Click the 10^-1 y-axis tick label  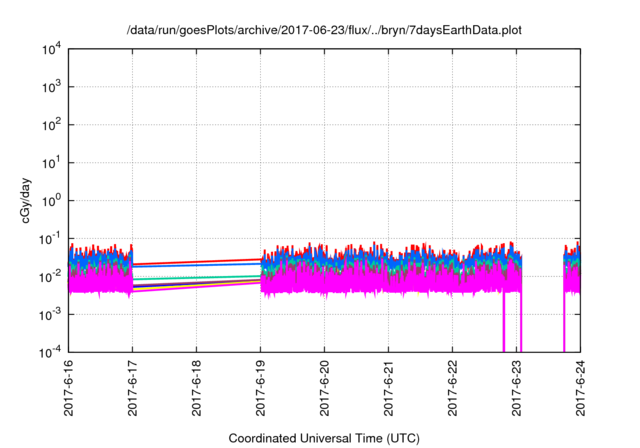(50, 239)
